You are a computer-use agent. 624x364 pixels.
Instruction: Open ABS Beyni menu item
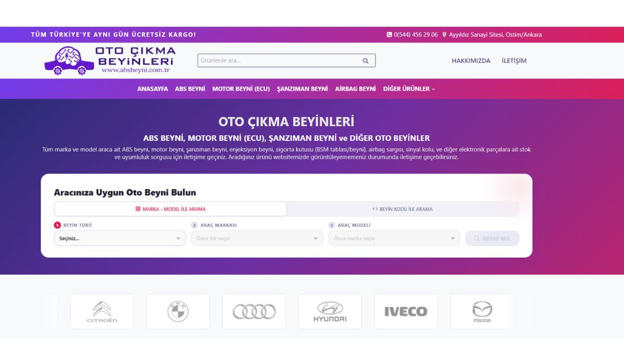pyautogui.click(x=190, y=89)
